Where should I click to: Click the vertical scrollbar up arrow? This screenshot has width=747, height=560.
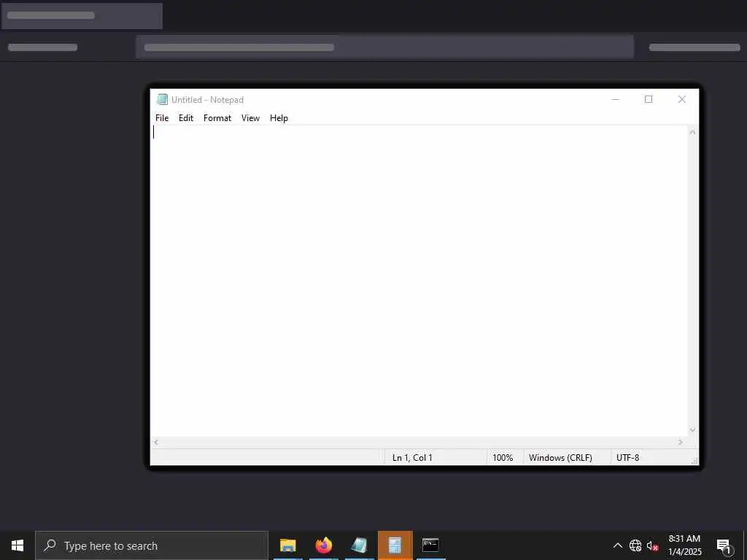693,132
